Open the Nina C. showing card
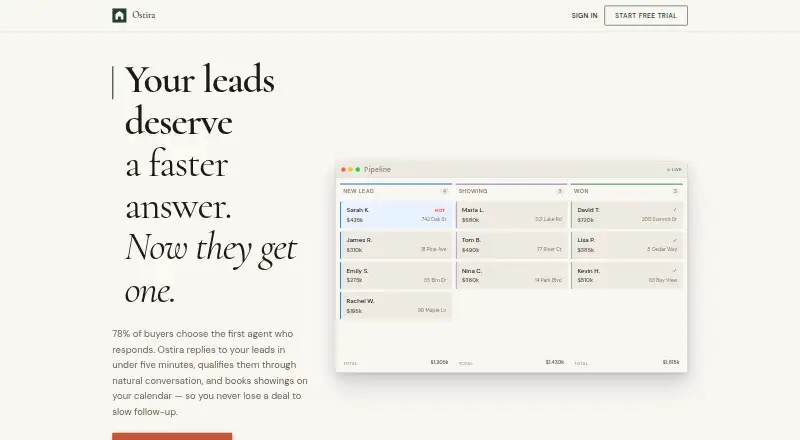 tap(512, 276)
